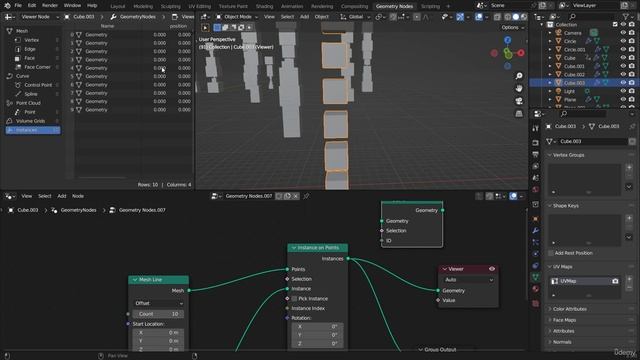The width and height of the screenshot is (640, 360).
Task: Click the pin icon beside Geometry Nodes.007
Action: (x=306, y=196)
